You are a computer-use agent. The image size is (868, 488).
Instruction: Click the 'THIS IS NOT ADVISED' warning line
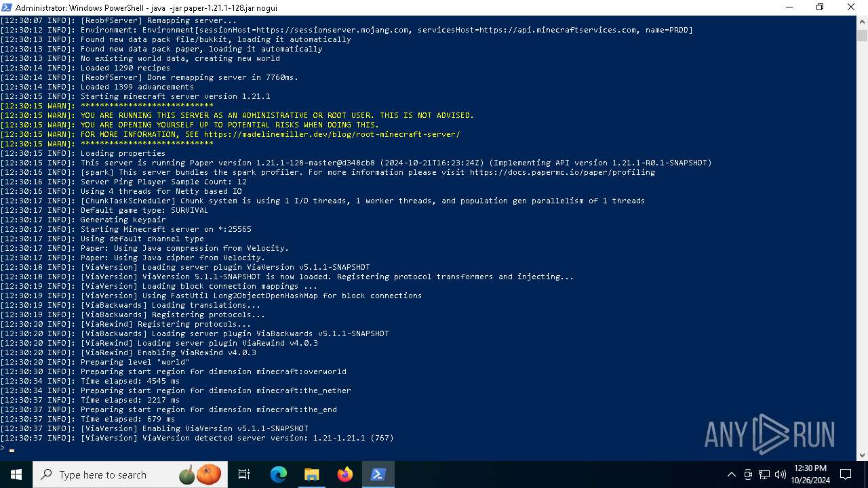(237, 115)
